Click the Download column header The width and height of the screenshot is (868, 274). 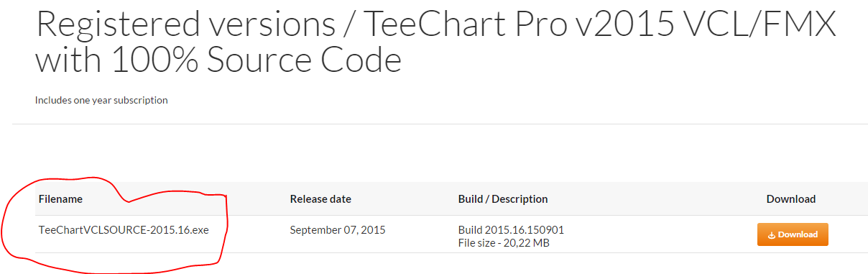tap(791, 199)
